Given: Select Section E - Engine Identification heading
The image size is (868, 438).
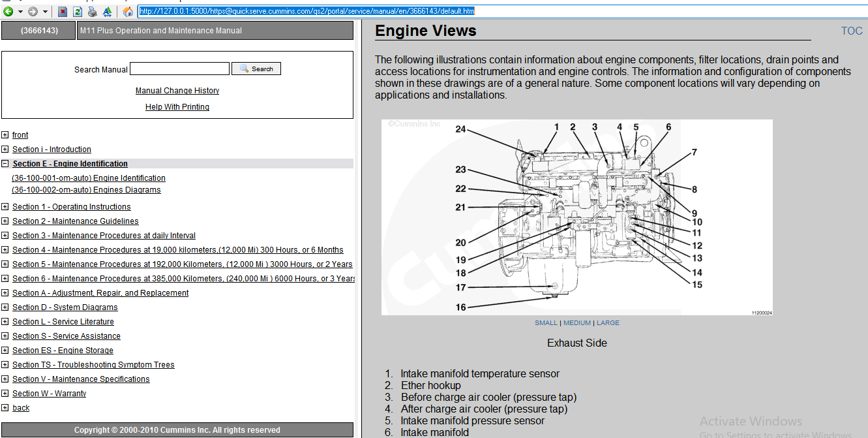Looking at the screenshot, I should pos(70,164).
